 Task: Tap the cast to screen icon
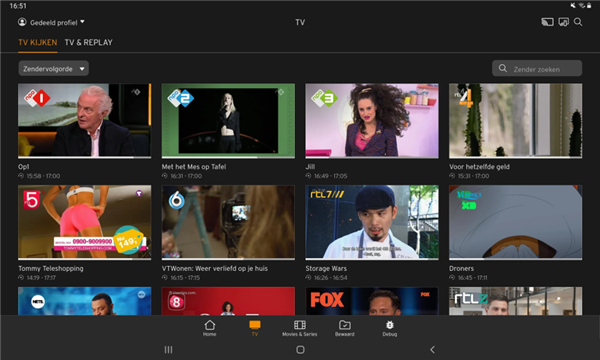(x=547, y=22)
